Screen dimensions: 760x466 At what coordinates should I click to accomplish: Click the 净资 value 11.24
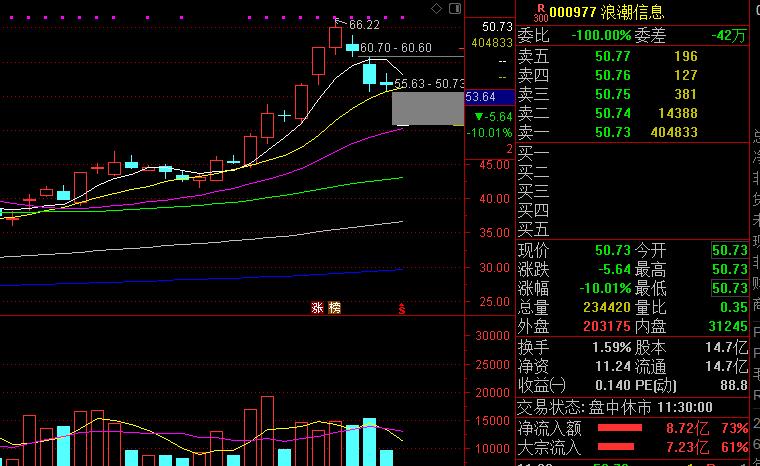[613, 367]
